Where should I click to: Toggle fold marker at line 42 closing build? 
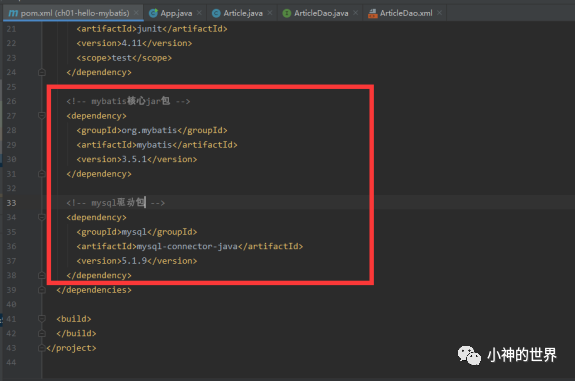[x=42, y=334]
